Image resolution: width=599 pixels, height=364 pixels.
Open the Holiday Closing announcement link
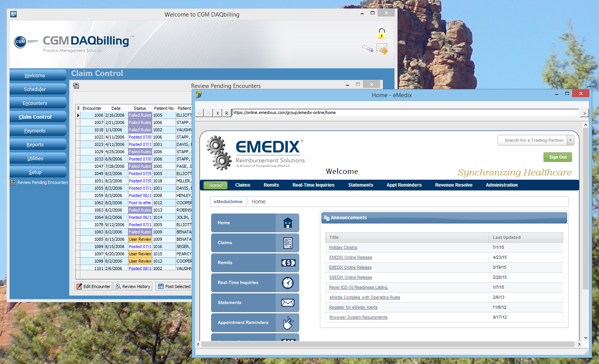click(343, 248)
